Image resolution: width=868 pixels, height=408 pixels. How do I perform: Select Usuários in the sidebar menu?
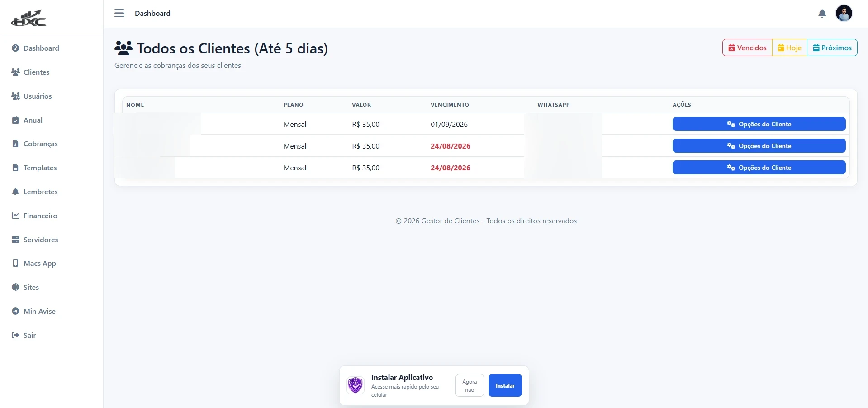[x=38, y=96]
